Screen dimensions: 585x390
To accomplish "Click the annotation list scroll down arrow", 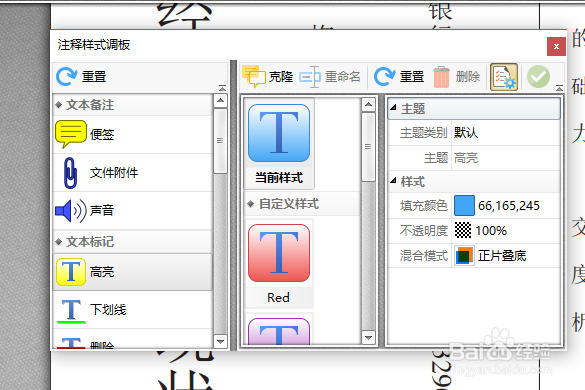I will 220,341.
